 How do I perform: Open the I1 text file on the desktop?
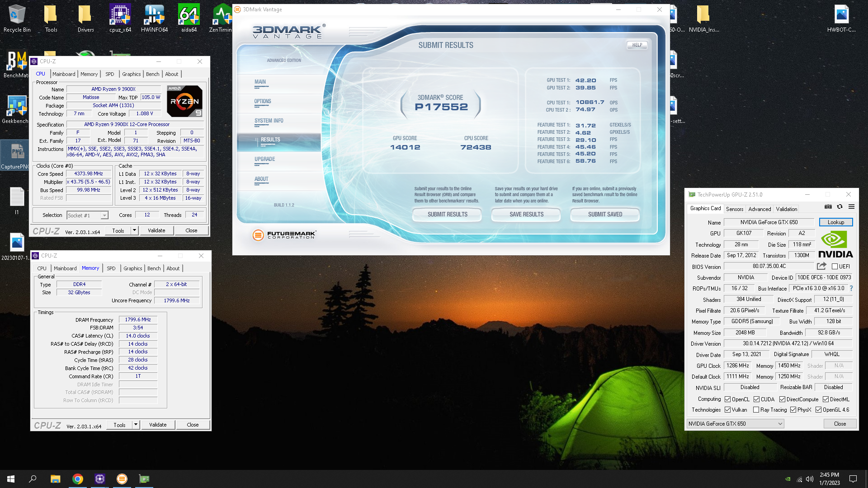[17, 201]
